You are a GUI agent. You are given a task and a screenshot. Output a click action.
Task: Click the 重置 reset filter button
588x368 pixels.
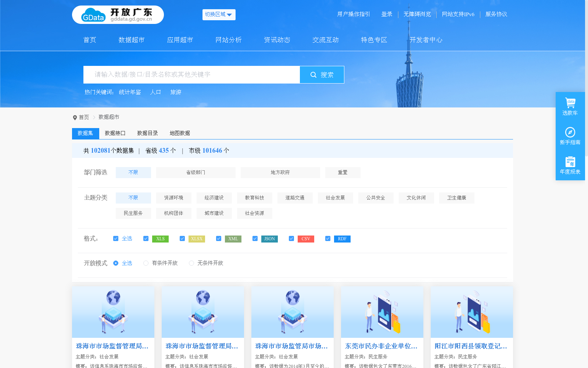pos(343,172)
